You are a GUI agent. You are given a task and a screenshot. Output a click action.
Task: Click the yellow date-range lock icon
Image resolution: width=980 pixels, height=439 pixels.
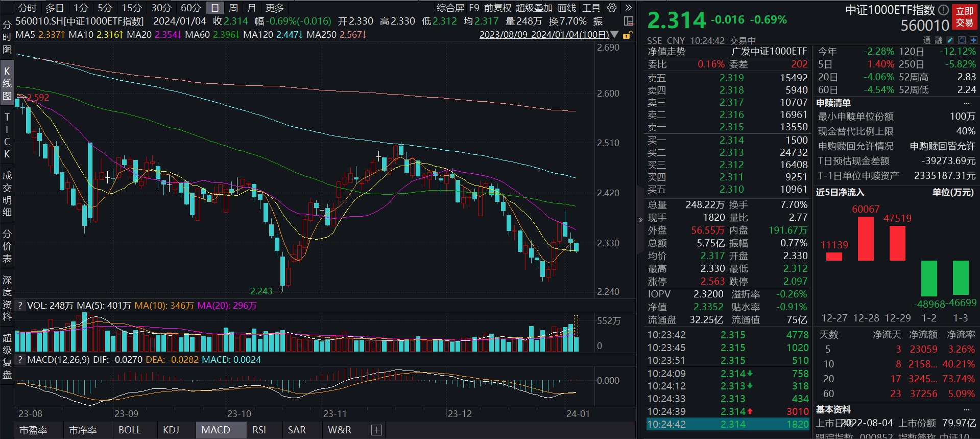628,35
